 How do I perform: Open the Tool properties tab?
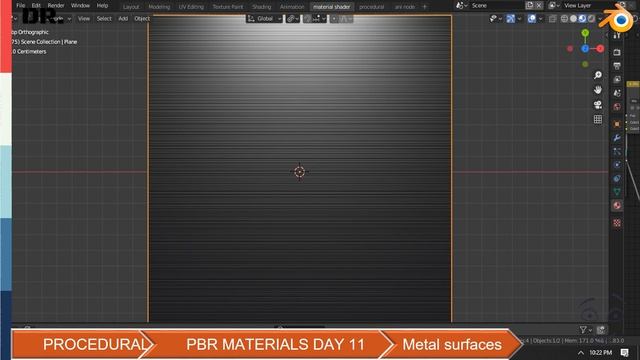point(617,36)
